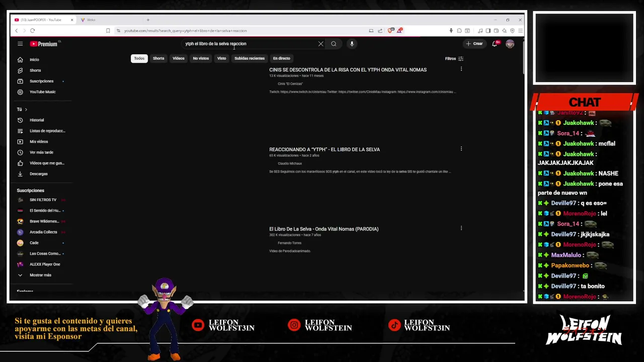The height and width of the screenshot is (362, 644).
Task: Open the Crear create menu
Action: pos(474,44)
